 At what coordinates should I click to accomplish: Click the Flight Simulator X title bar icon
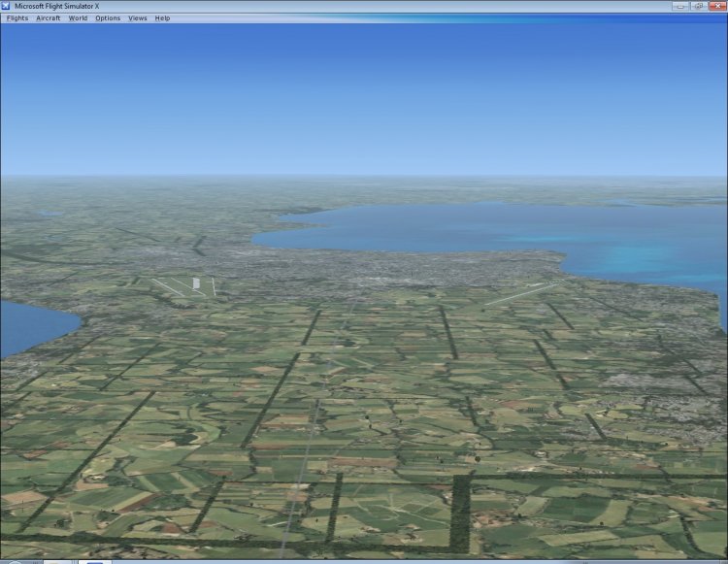point(6,6)
